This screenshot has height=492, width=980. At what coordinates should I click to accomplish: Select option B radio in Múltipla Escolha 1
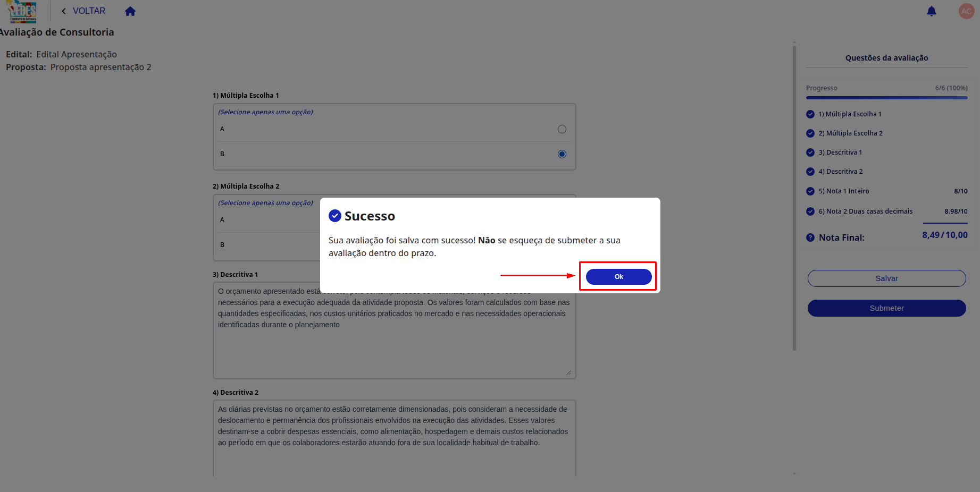tap(562, 154)
